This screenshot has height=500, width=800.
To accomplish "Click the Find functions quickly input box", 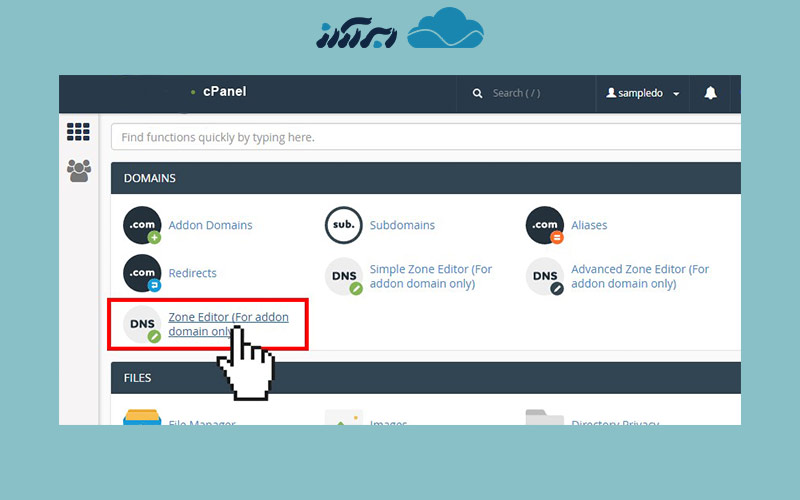I will tap(425, 137).
